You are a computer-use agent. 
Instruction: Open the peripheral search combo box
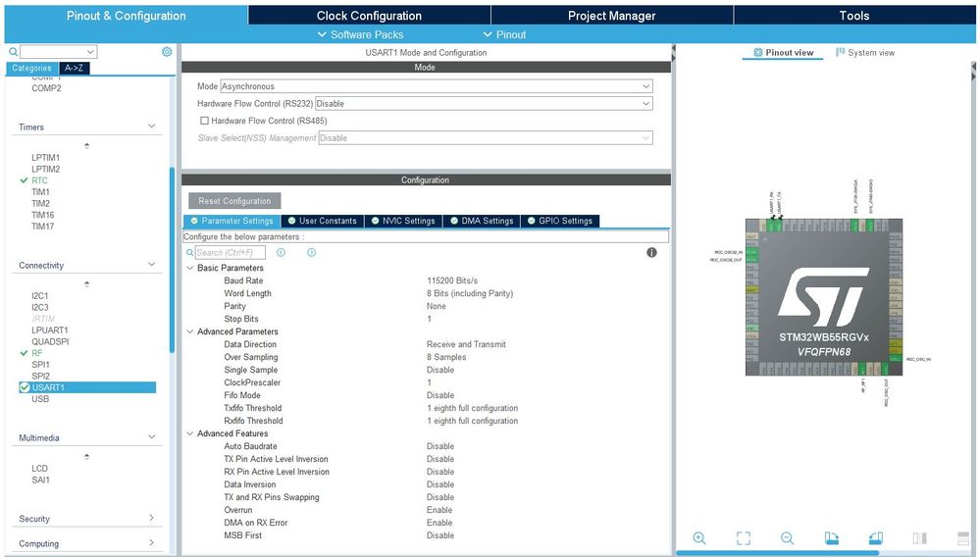click(58, 52)
